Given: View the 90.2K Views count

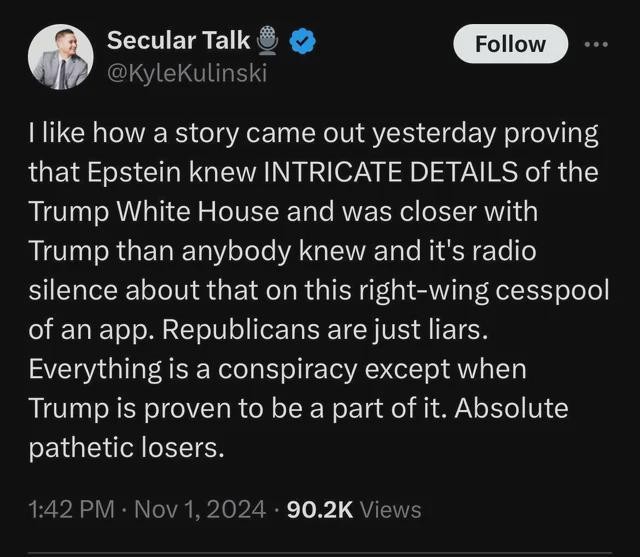Looking at the screenshot, I should pyautogui.click(x=354, y=510).
